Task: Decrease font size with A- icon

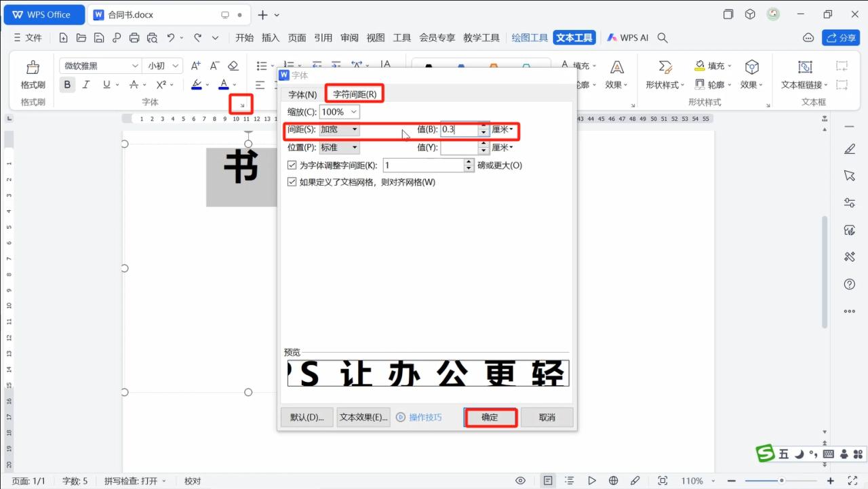Action: pyautogui.click(x=214, y=66)
